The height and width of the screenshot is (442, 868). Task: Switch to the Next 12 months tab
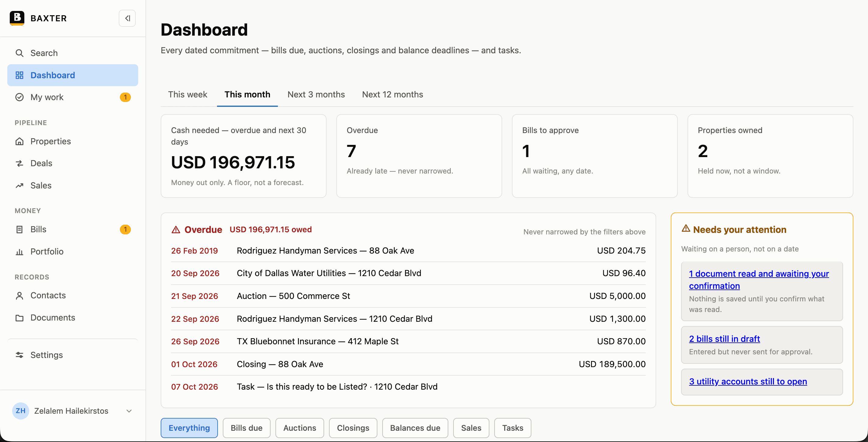(x=392, y=94)
